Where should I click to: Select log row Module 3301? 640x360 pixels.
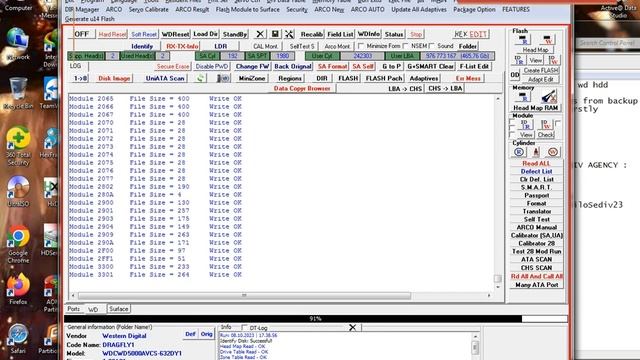coord(155,275)
